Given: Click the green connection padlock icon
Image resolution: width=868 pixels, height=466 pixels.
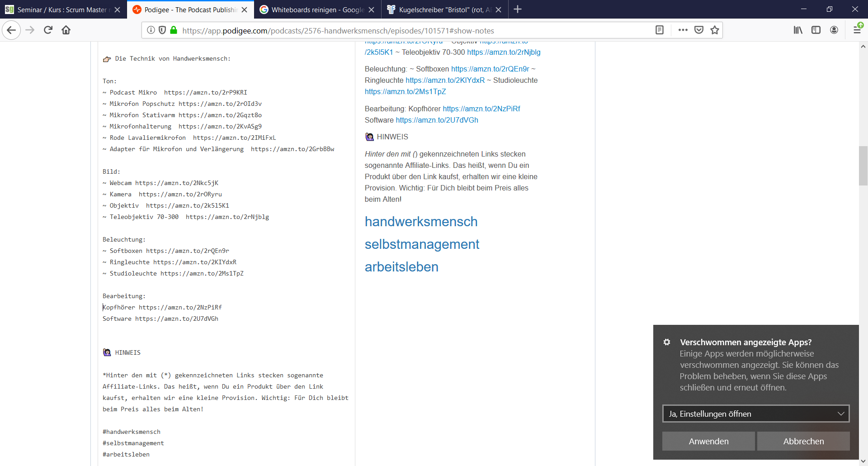Looking at the screenshot, I should pyautogui.click(x=174, y=30).
